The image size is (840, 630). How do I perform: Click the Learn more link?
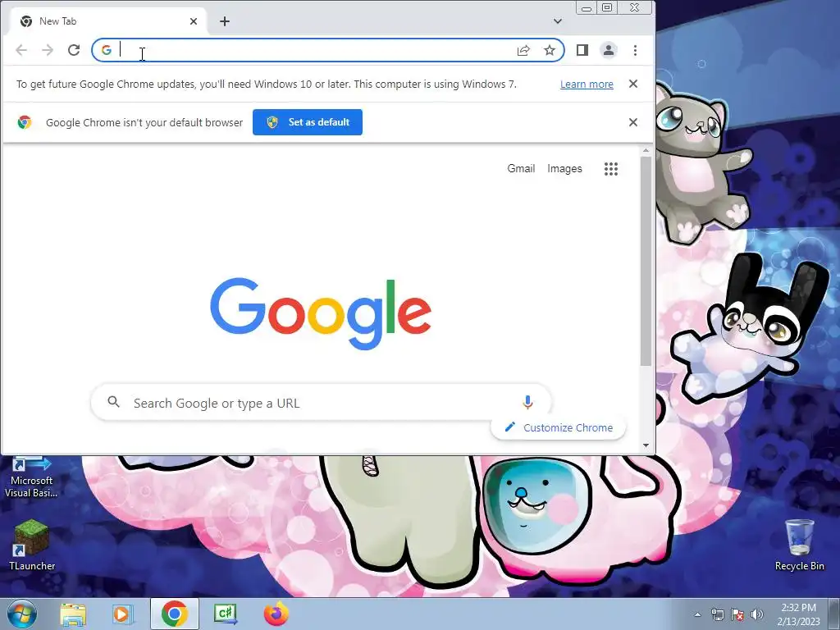587,84
